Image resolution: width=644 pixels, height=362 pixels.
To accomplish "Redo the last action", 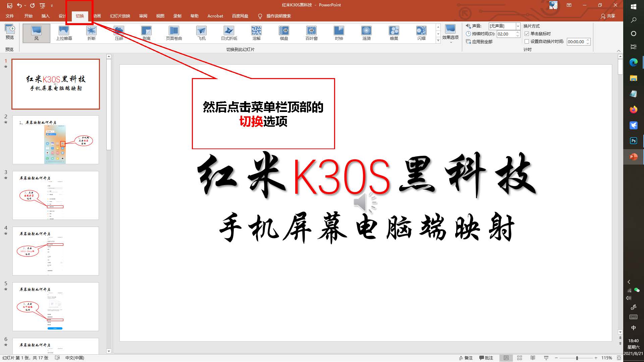I will click(32, 5).
